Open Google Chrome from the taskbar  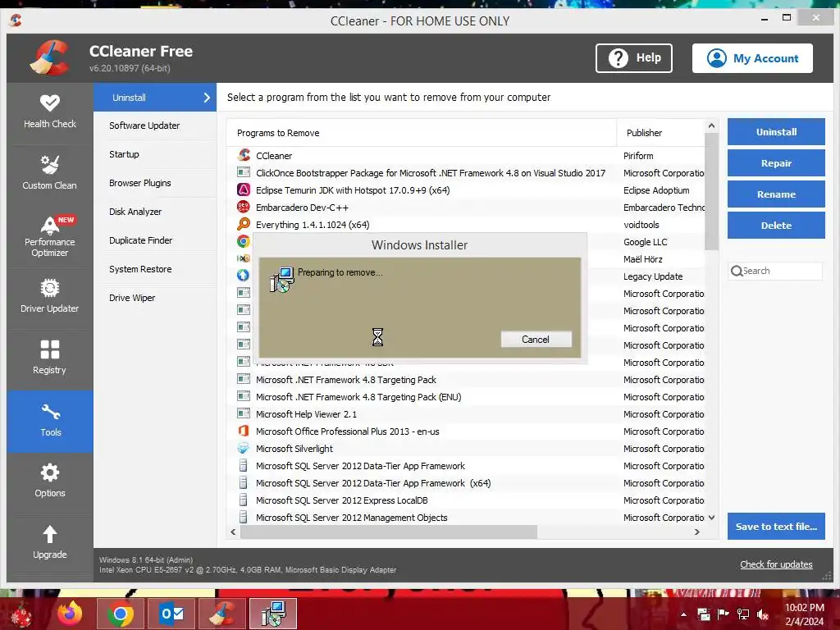(x=120, y=614)
